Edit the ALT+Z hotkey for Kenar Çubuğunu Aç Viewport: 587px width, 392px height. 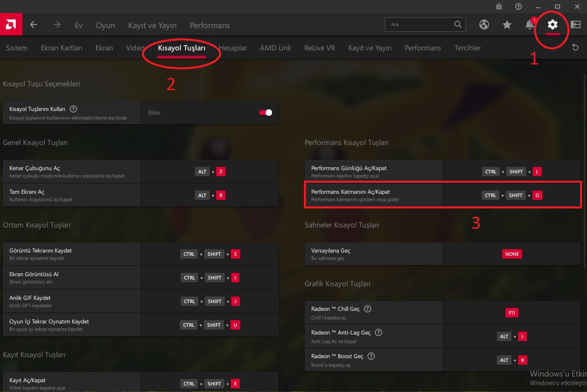tap(210, 172)
